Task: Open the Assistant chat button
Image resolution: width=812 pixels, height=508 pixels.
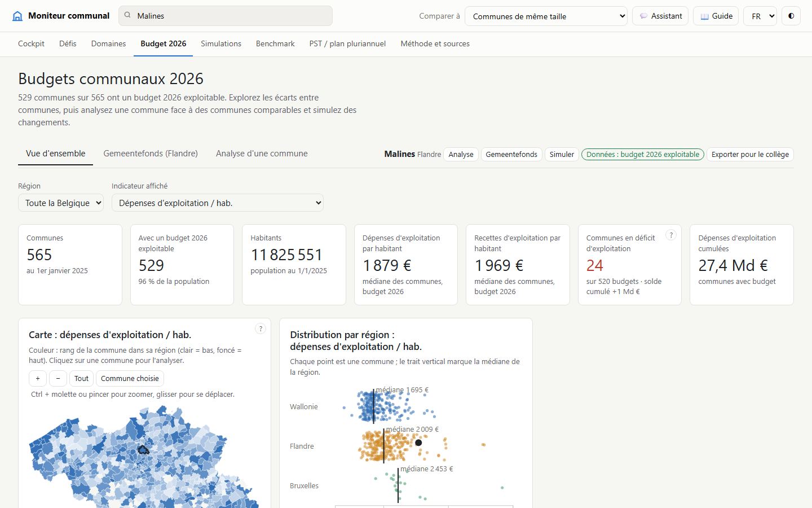Action: tap(661, 16)
